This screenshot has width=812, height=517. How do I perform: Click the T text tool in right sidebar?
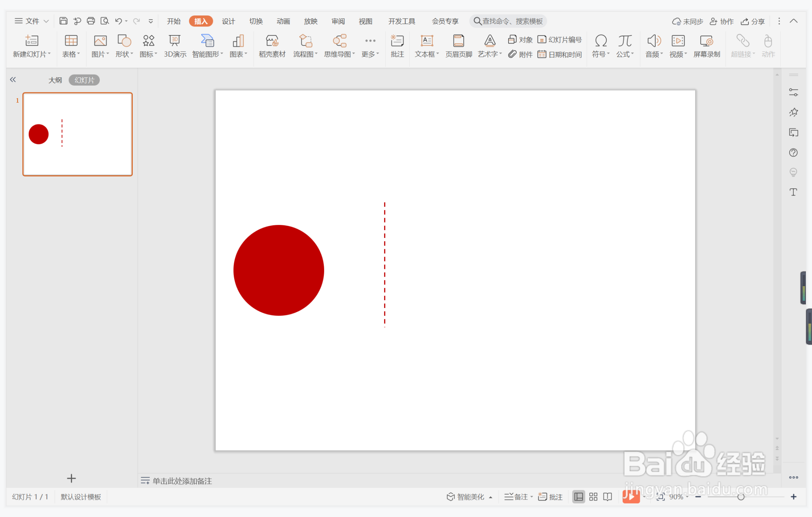click(793, 192)
